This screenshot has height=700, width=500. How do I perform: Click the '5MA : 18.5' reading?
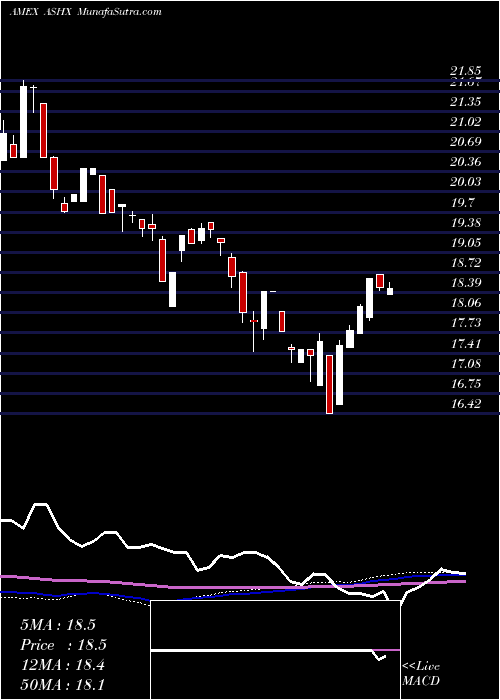58,625
